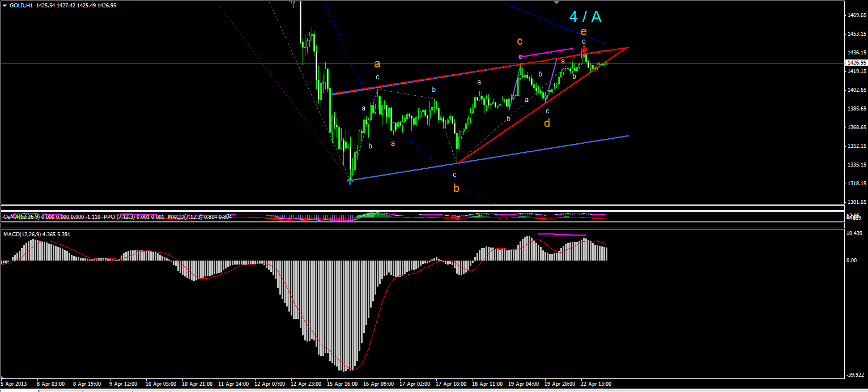
Task: Click the 10 Apr 21:00 time label
Action: coord(198,384)
